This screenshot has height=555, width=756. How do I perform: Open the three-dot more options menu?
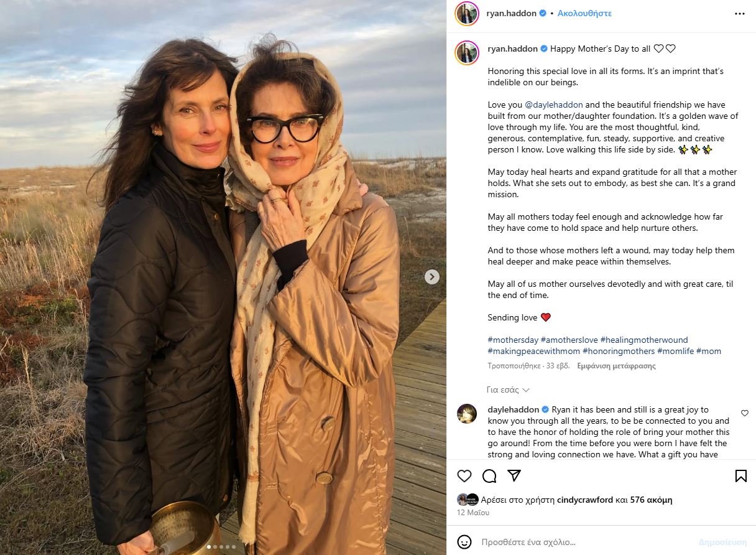click(739, 13)
